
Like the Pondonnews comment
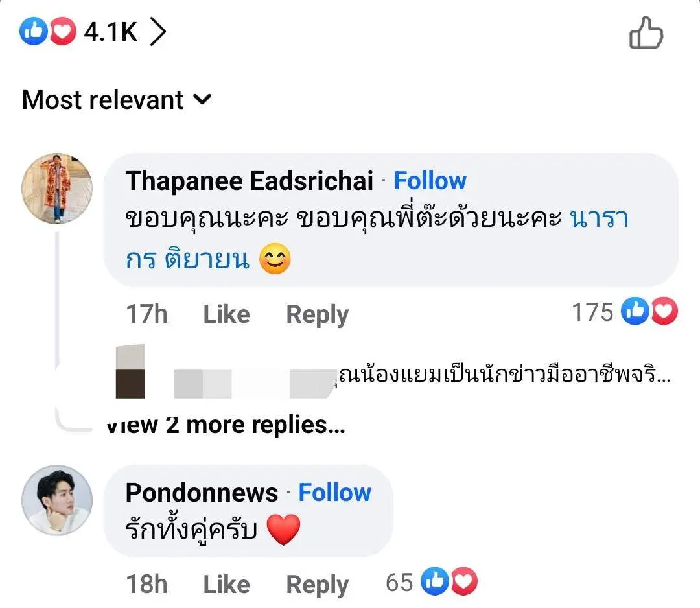point(226,584)
